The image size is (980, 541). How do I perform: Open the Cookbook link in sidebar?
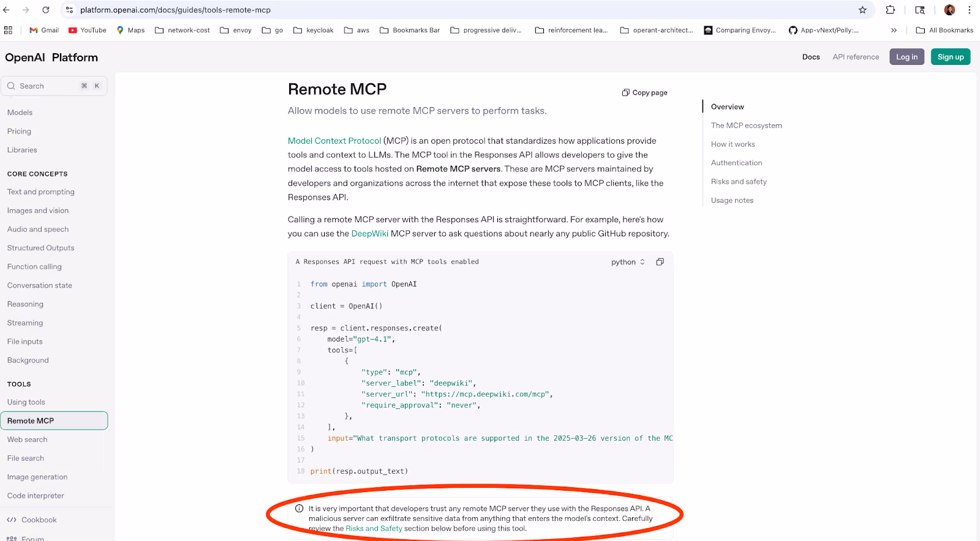[32, 520]
